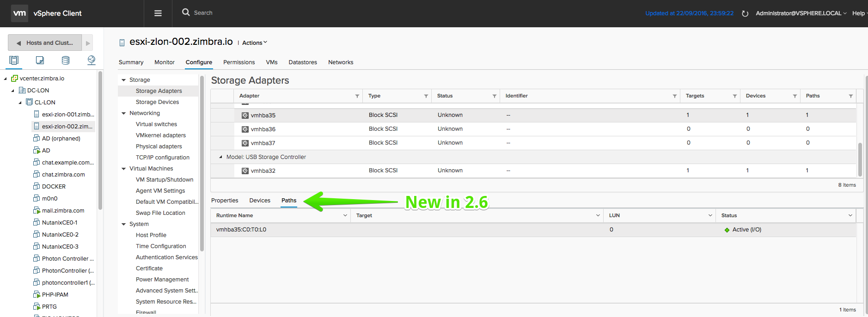
Task: Click the Search field in the header
Action: 203,13
